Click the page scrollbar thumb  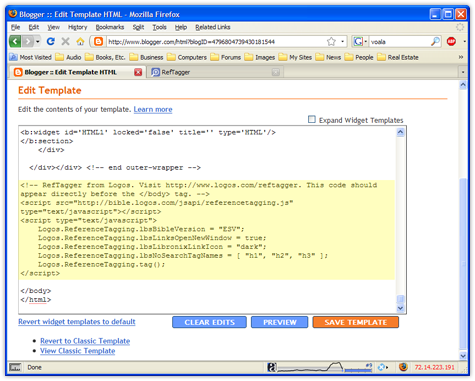pyautogui.click(x=463, y=263)
